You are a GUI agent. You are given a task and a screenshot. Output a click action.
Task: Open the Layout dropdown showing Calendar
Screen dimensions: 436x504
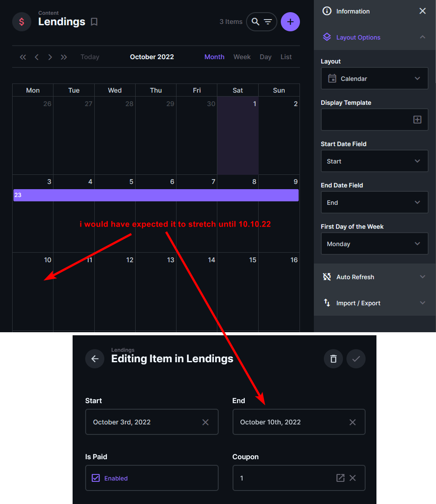374,78
